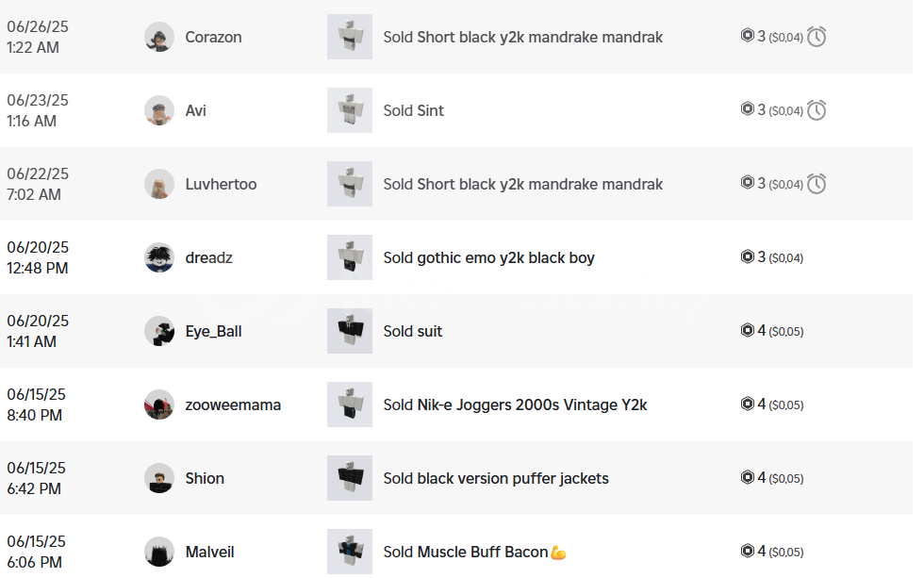This screenshot has height=578, width=924.
Task: Click the pending clock icon in Corazon's row
Action: (817, 37)
